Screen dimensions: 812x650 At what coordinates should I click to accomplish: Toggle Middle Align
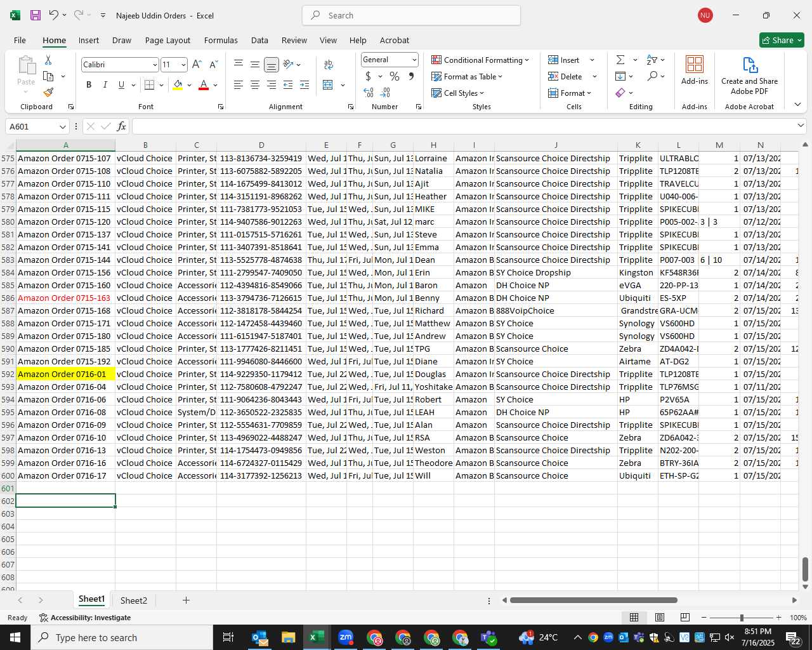[255, 64]
